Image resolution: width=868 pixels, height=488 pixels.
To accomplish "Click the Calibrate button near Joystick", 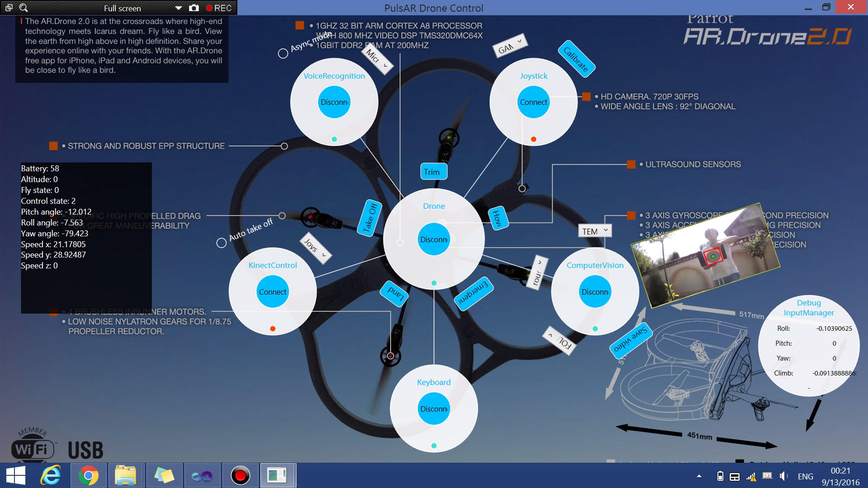I will (x=576, y=59).
